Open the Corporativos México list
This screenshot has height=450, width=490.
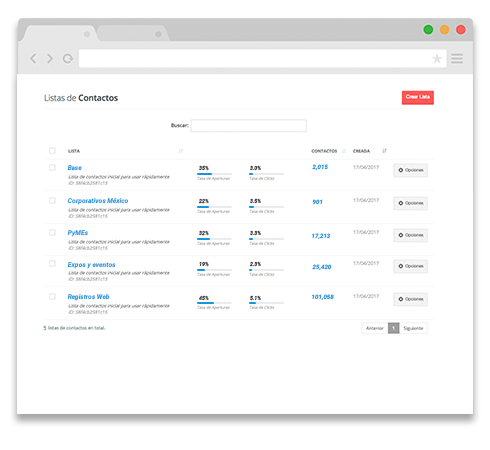point(98,201)
